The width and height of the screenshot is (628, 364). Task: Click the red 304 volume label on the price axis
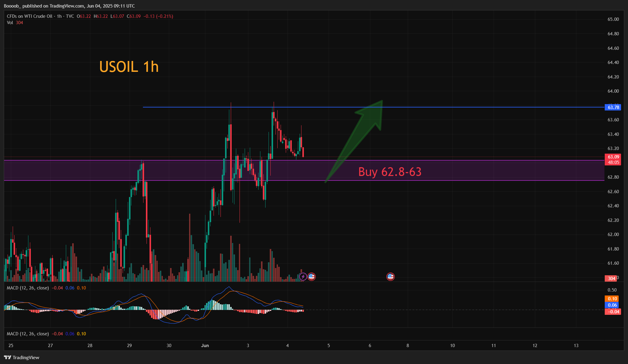pos(611,278)
